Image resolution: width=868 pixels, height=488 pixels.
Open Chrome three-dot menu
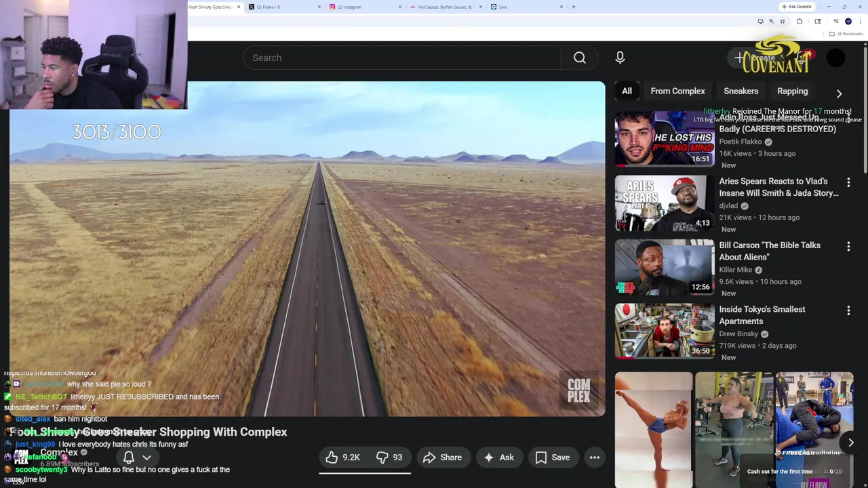click(x=861, y=22)
